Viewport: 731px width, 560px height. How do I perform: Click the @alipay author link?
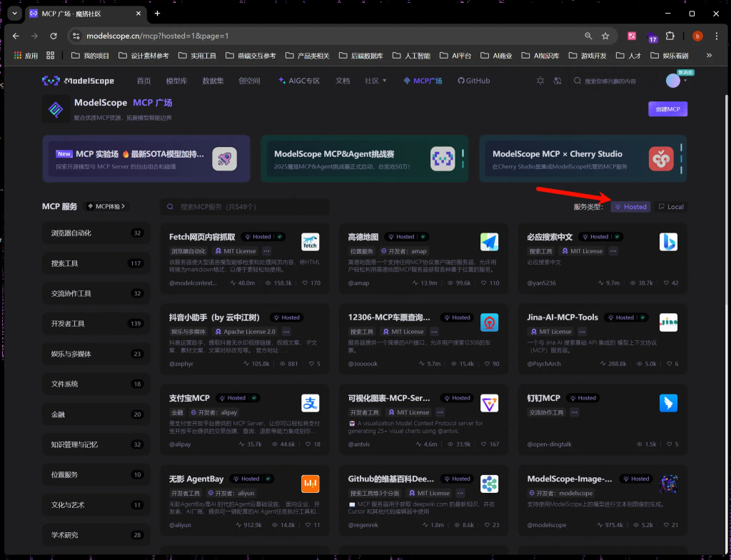tap(180, 444)
